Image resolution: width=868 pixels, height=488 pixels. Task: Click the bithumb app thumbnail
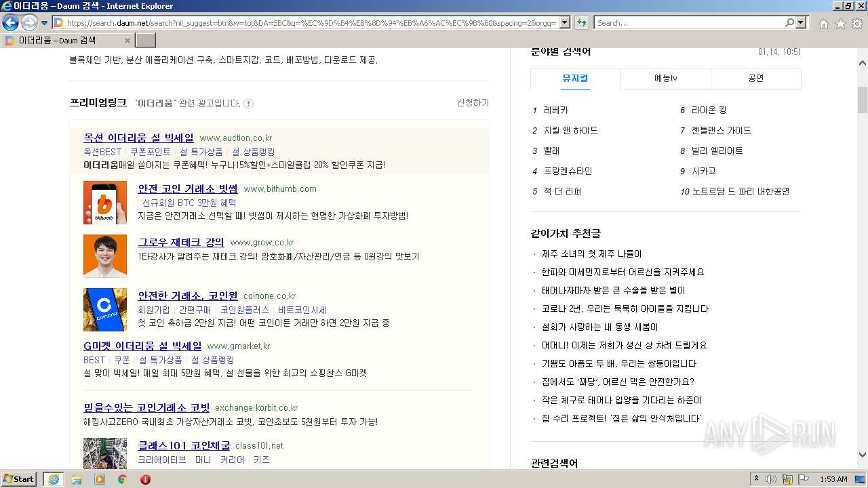[x=105, y=203]
